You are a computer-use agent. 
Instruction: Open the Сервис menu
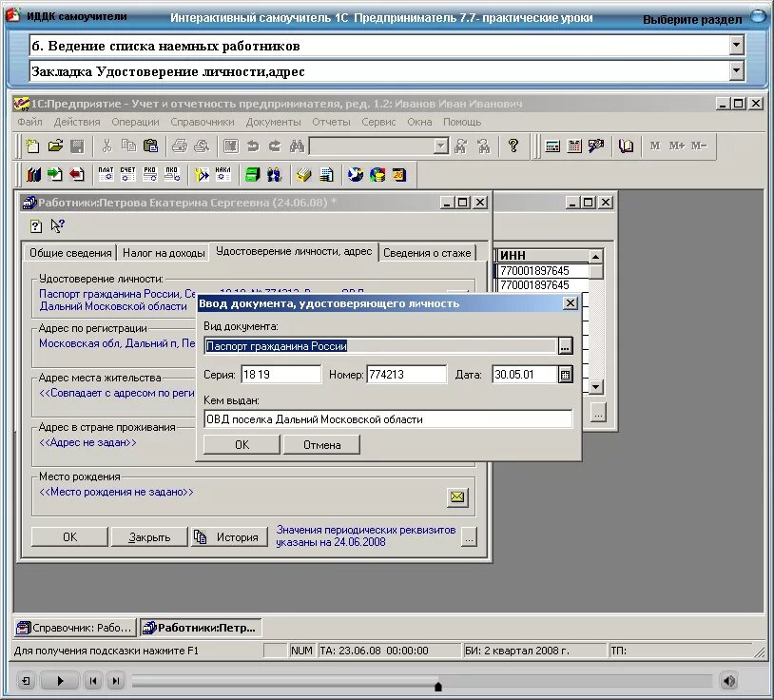point(378,122)
